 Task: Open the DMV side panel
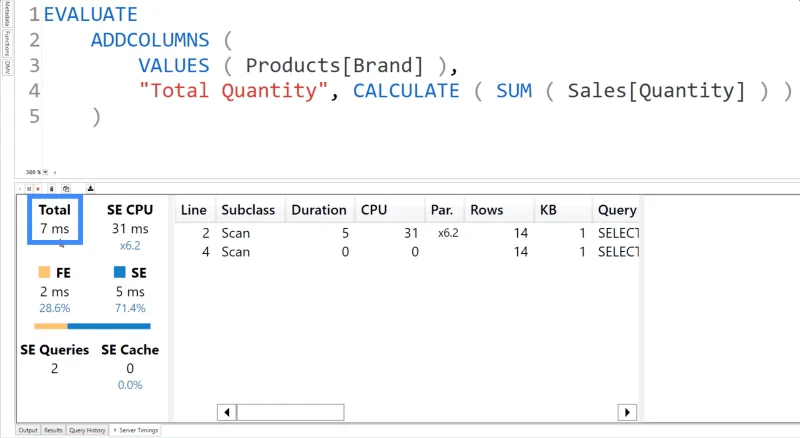coord(7,67)
